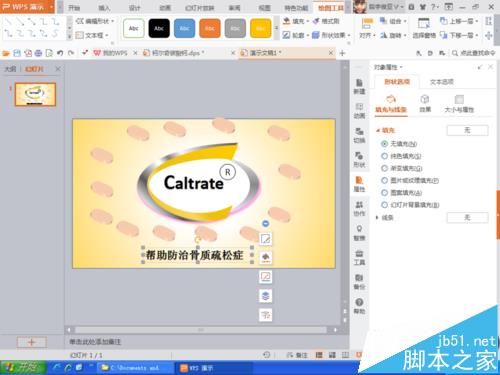Click the open file folder icon
Screen dimensions: 500x375
[x=6, y=53]
